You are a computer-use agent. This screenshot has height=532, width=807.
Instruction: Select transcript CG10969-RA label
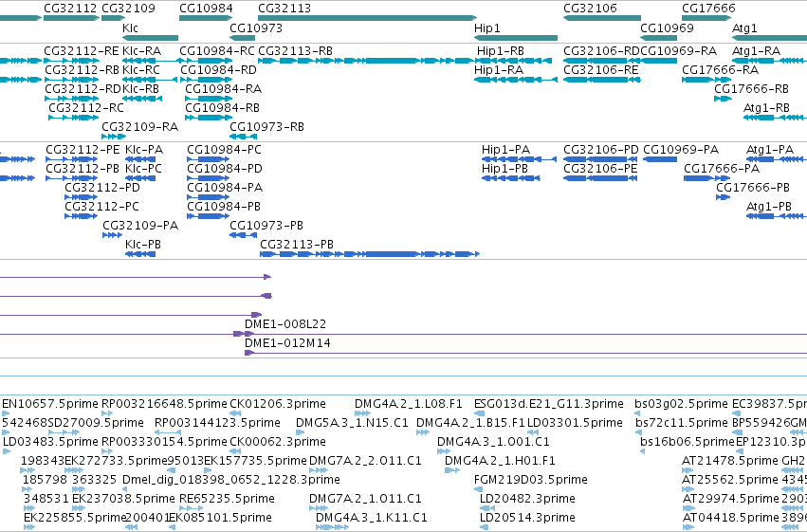(x=678, y=51)
